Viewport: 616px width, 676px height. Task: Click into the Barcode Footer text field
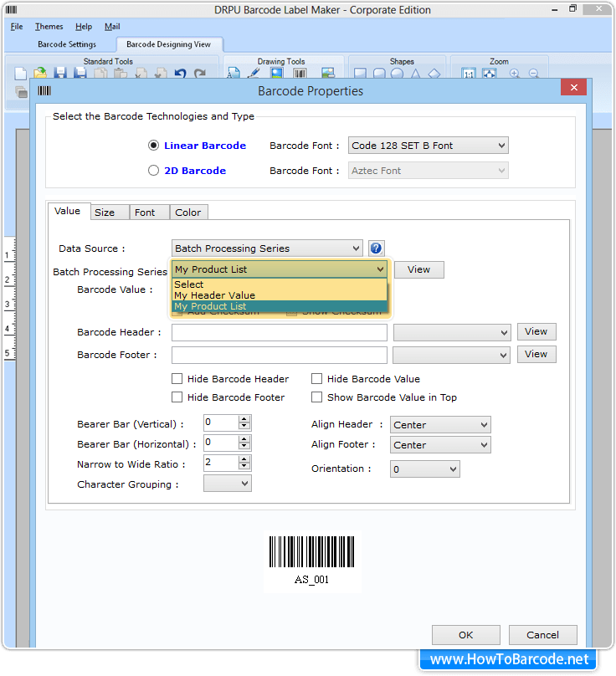tap(280, 356)
